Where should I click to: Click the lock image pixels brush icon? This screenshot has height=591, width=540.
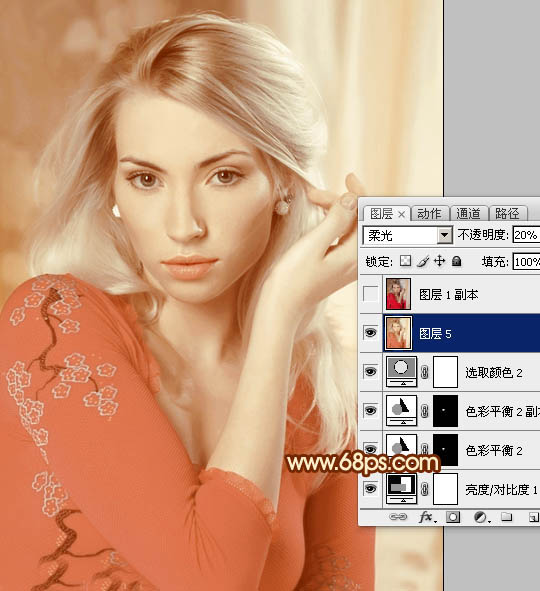click(x=423, y=261)
